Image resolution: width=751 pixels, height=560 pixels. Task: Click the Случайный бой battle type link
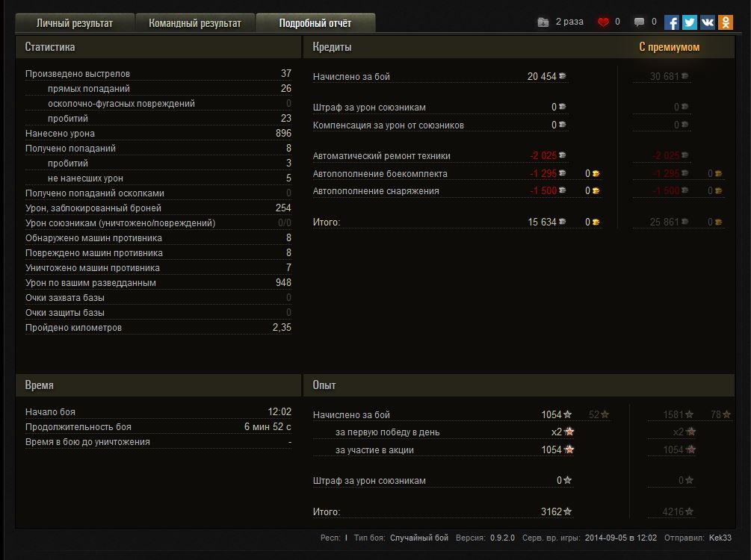[419, 538]
